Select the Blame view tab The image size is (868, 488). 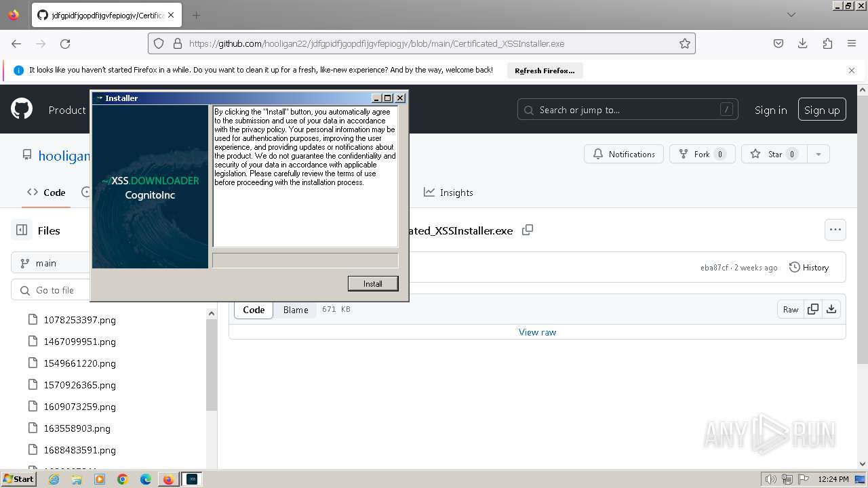click(x=296, y=310)
